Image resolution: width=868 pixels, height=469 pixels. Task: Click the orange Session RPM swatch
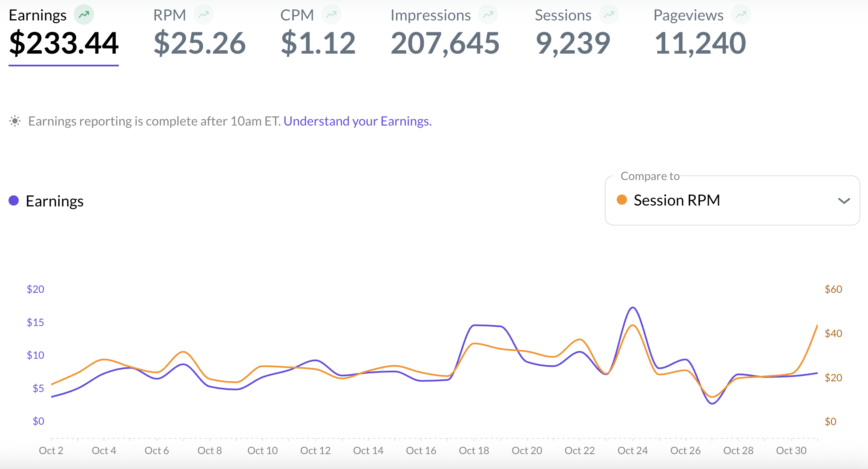[622, 200]
